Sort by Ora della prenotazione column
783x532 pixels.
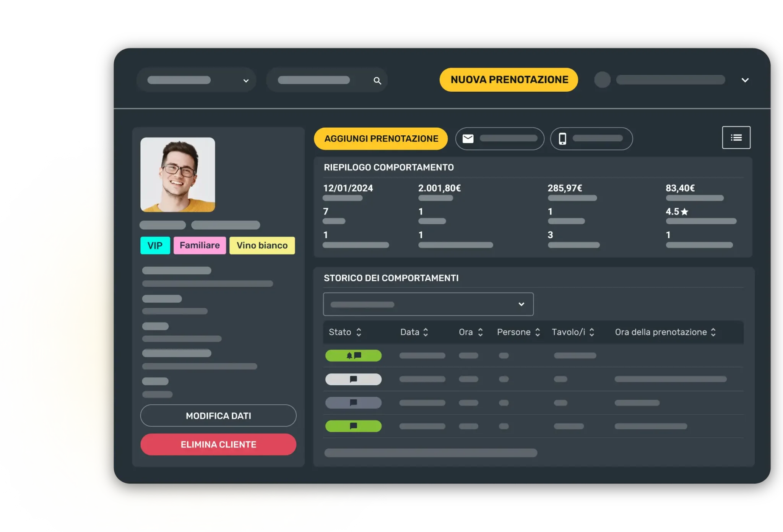point(713,332)
